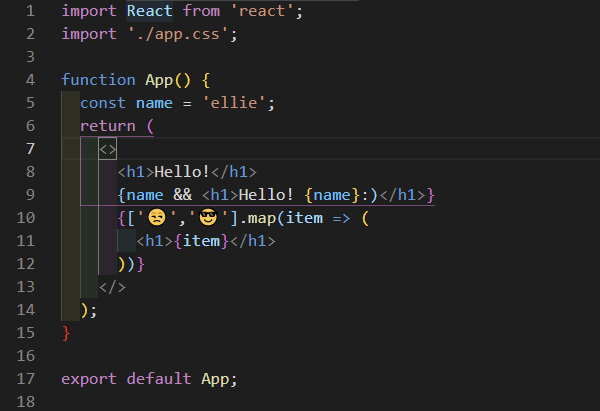Image resolution: width=600 pixels, height=411 pixels.
Task: Click '{name}' inside the h1 on line 9
Action: coord(332,195)
